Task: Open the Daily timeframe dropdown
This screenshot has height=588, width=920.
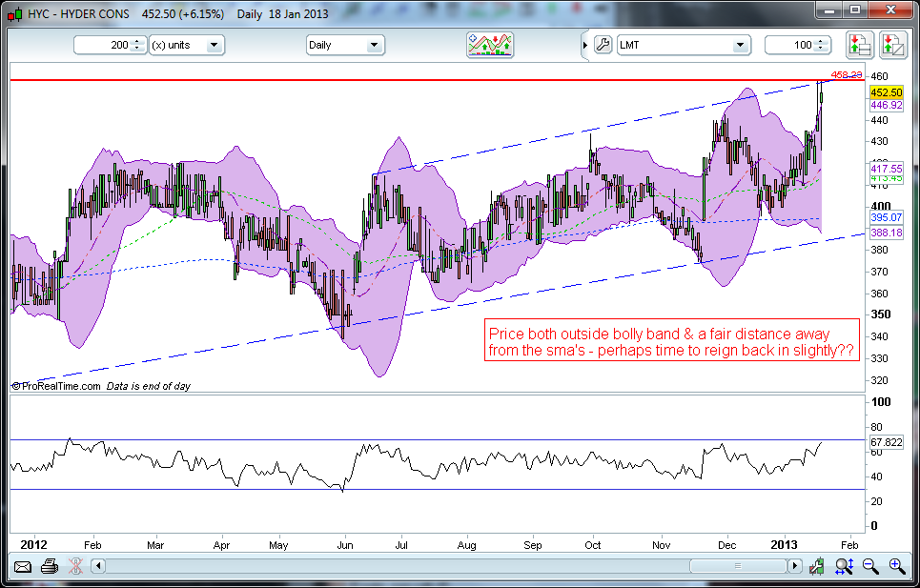Action: coord(344,45)
